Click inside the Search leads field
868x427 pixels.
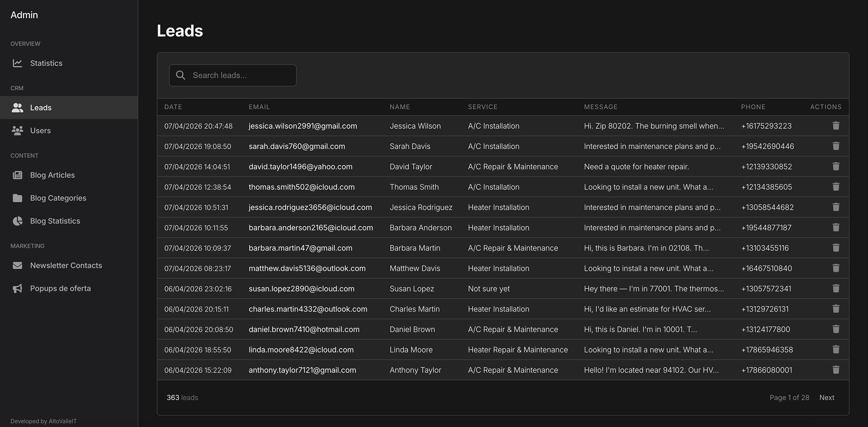click(x=233, y=75)
